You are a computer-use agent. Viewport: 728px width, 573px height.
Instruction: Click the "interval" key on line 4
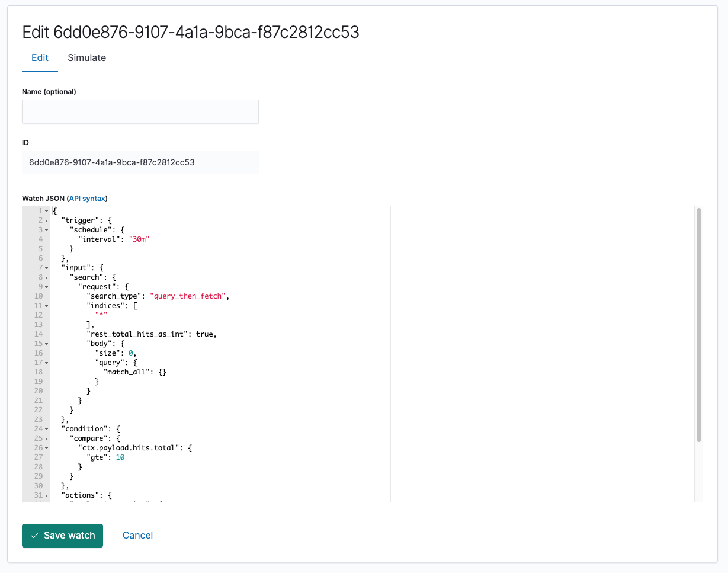pyautogui.click(x=99, y=239)
